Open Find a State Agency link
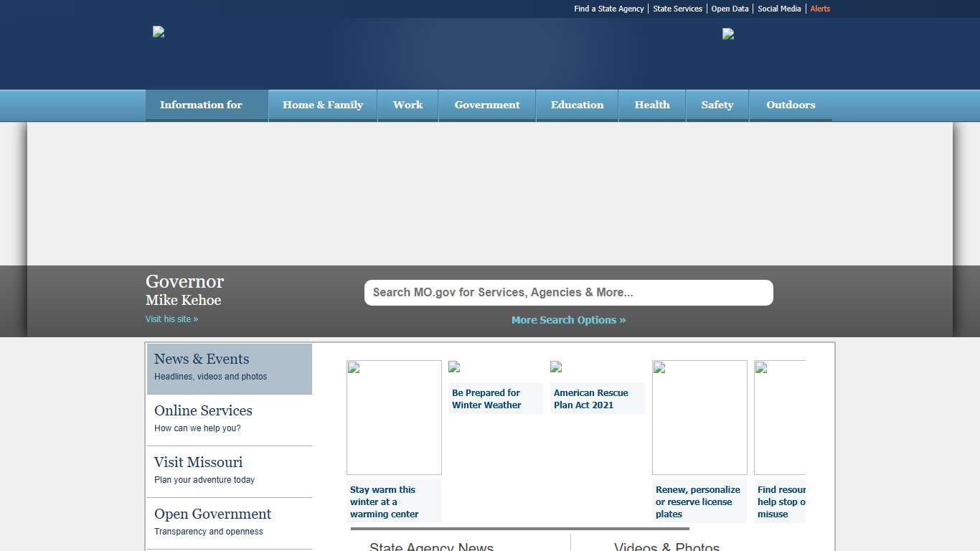 (x=609, y=9)
